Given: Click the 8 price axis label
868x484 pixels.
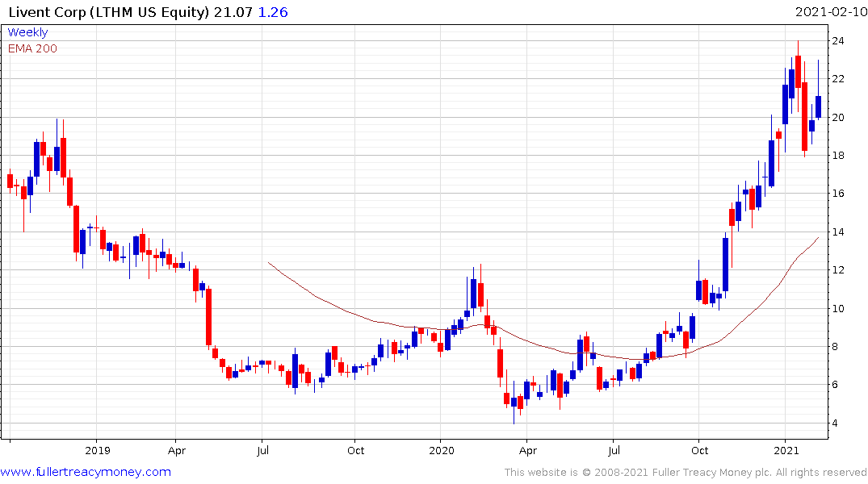Looking at the screenshot, I should click(835, 347).
